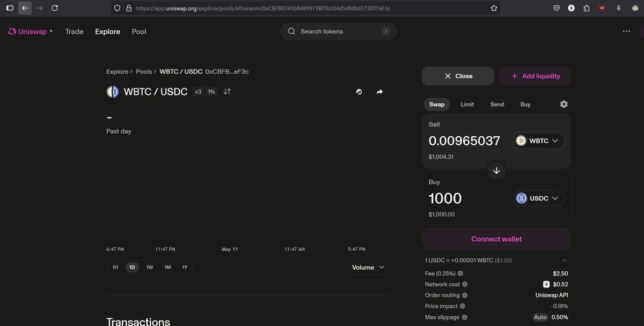Open the WBTC sell token selector
The width and height of the screenshot is (644, 326).
click(539, 140)
